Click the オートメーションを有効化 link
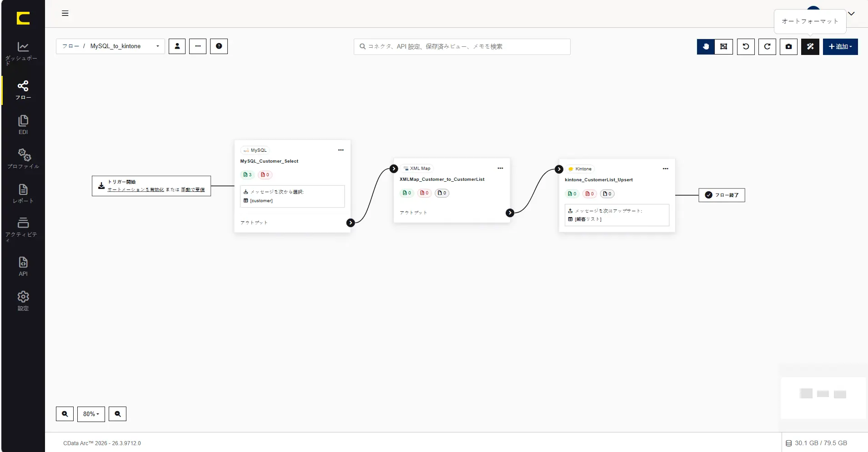The image size is (868, 452). [135, 190]
